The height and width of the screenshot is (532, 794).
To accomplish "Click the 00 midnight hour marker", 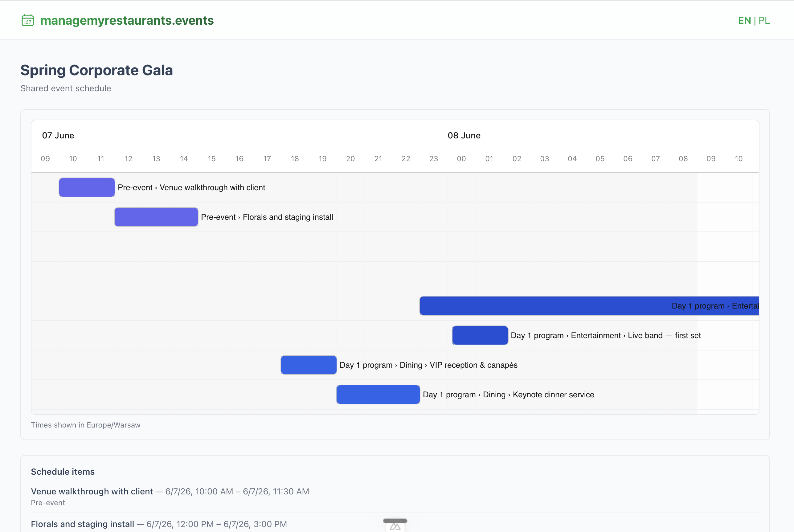I will click(x=461, y=158).
